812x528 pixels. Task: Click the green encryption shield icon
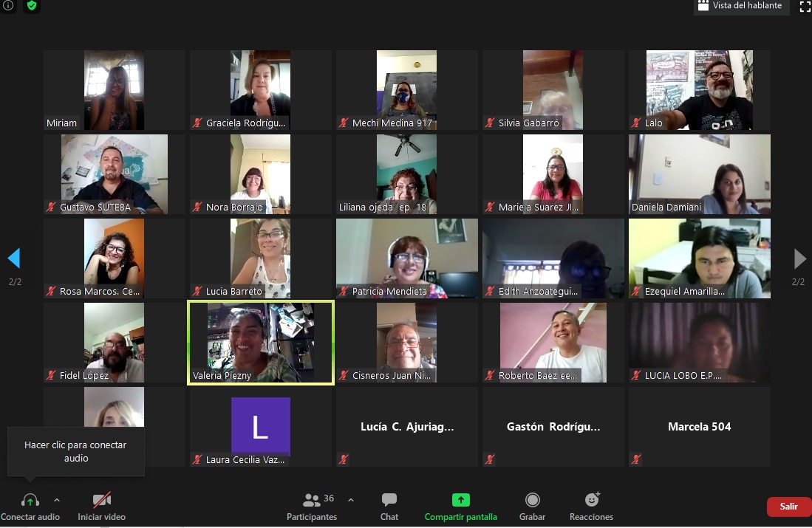click(x=31, y=6)
